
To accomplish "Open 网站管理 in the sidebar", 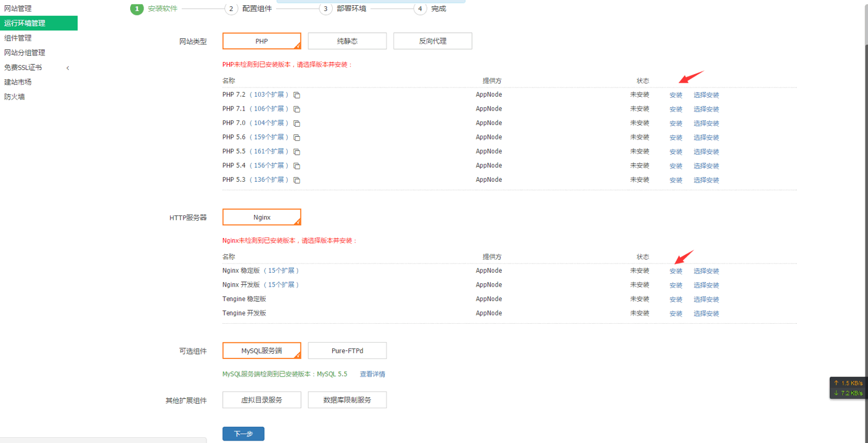I will tap(18, 9).
